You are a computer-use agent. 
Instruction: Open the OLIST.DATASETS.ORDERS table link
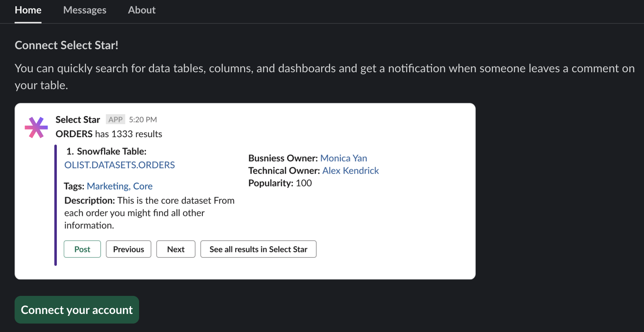[x=120, y=165]
